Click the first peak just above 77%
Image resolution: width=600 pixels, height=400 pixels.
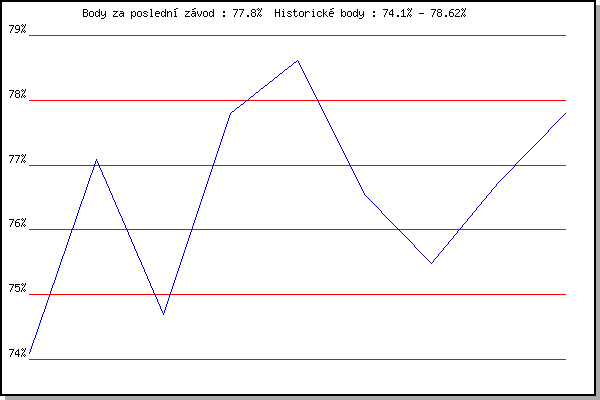click(x=96, y=159)
